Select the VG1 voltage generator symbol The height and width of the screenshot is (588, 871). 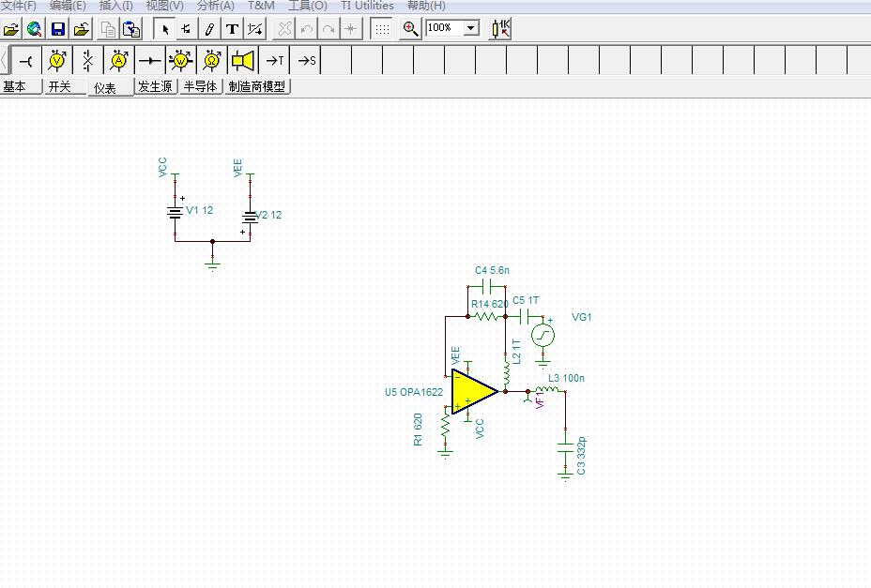[x=542, y=335]
